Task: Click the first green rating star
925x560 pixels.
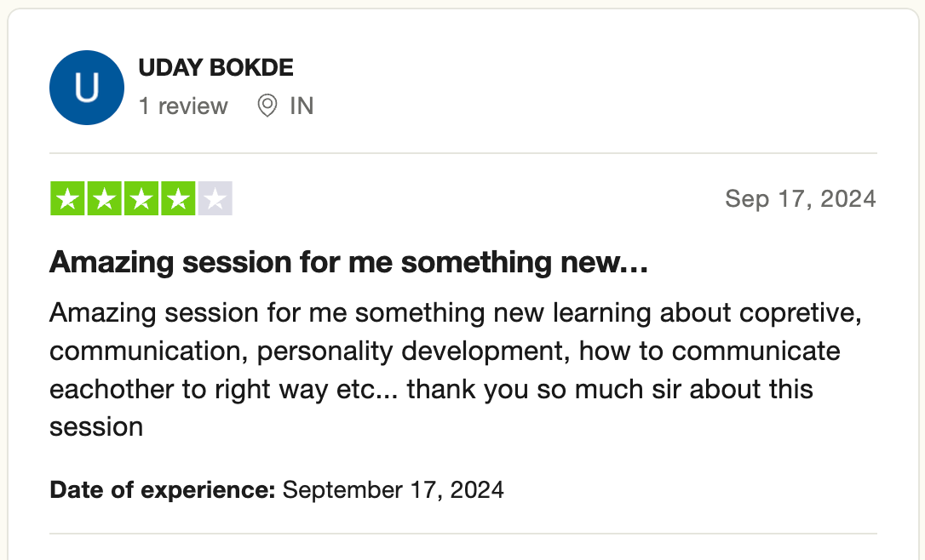Action: pos(67,198)
